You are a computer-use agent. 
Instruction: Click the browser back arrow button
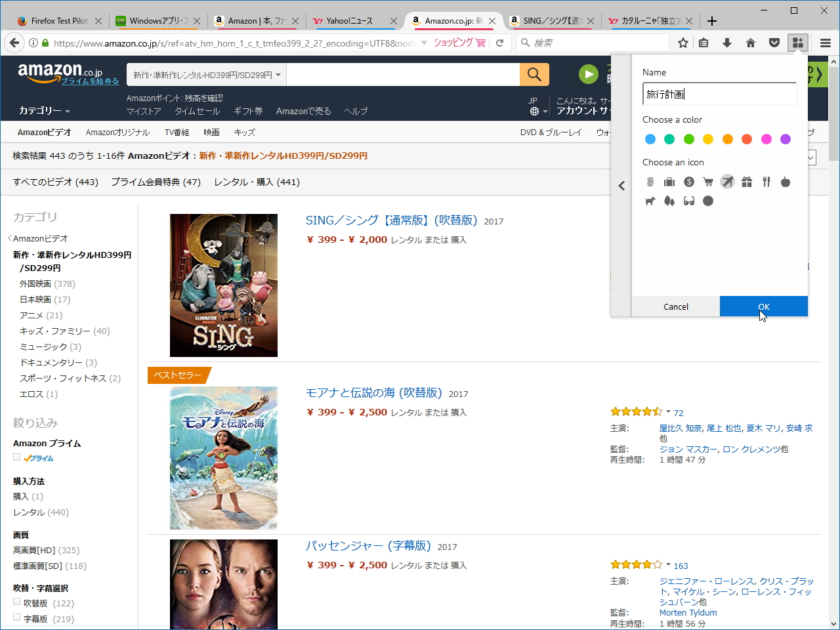point(14,43)
